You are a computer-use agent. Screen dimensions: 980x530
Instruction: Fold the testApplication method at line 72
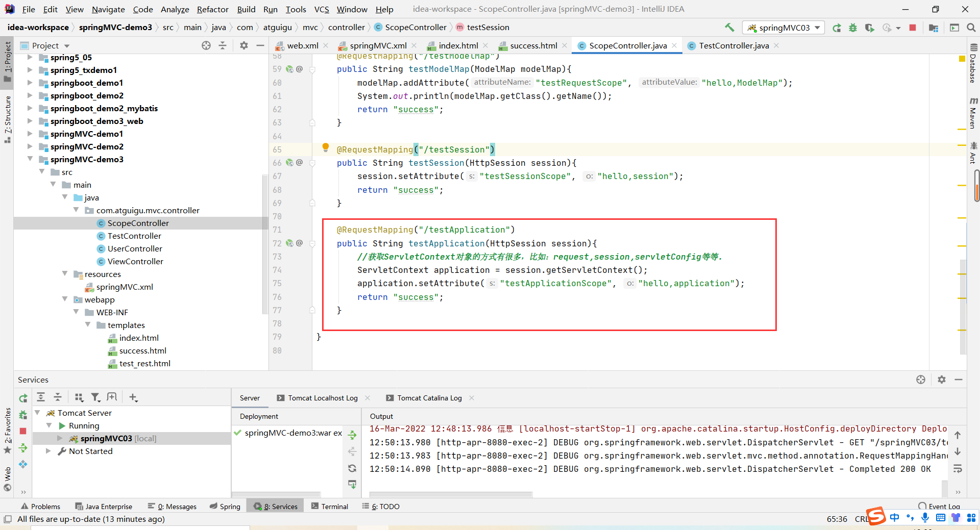click(x=312, y=243)
